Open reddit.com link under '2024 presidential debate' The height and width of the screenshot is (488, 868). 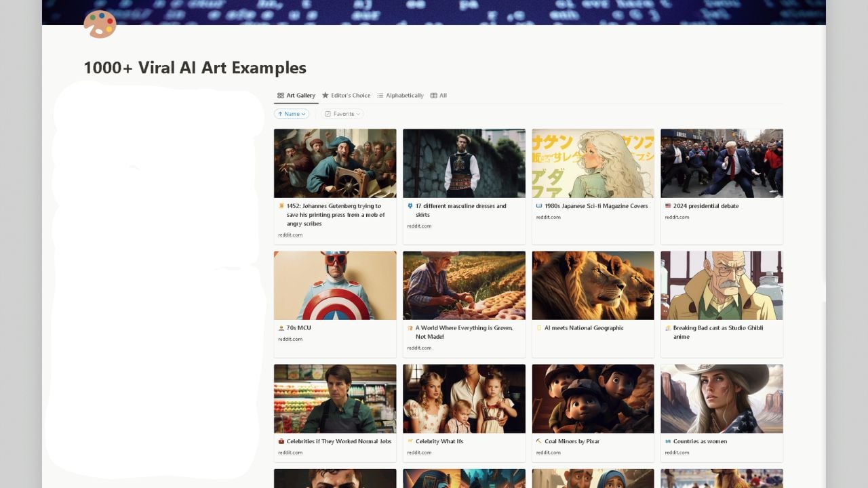click(677, 218)
